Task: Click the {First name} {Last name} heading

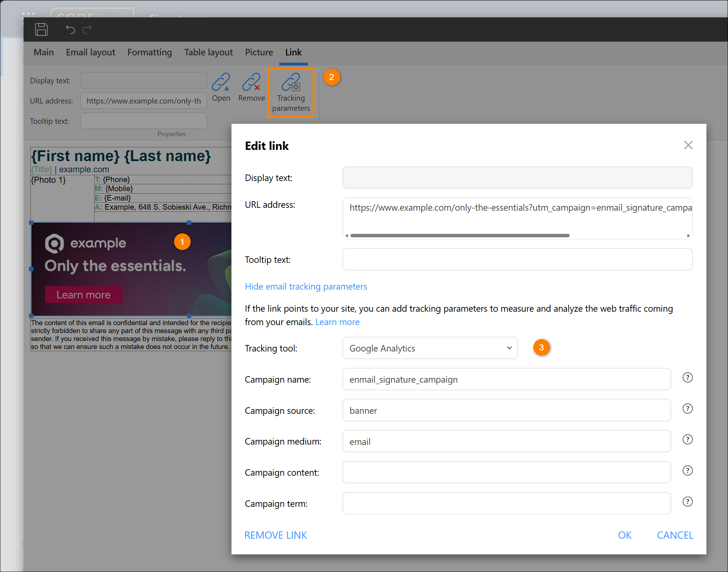Action: click(121, 156)
